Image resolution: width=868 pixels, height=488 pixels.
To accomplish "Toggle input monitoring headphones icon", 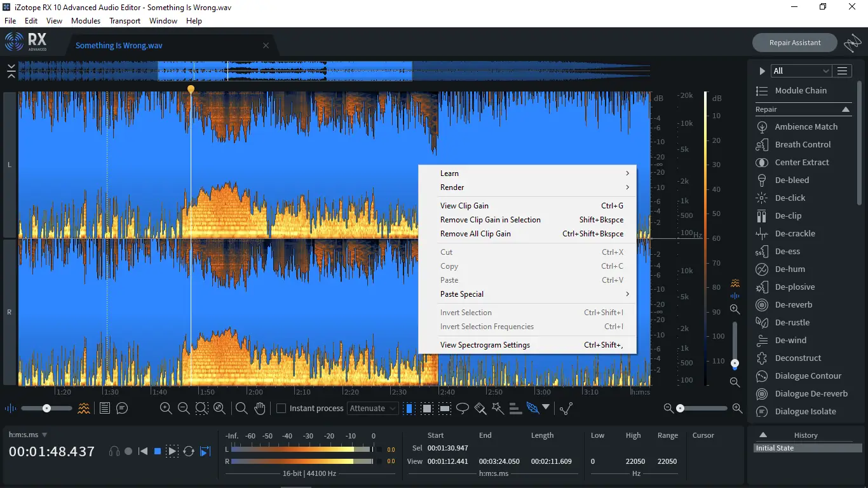I will click(x=114, y=451).
